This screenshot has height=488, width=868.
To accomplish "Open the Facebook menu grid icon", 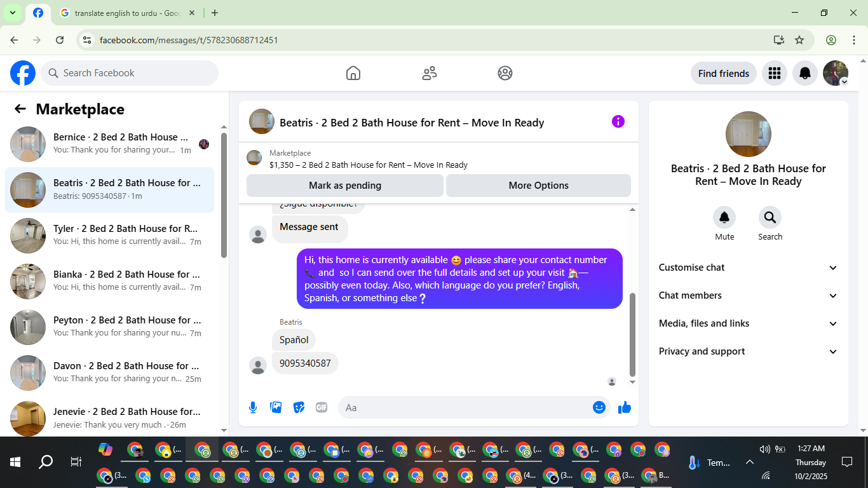I will click(774, 73).
